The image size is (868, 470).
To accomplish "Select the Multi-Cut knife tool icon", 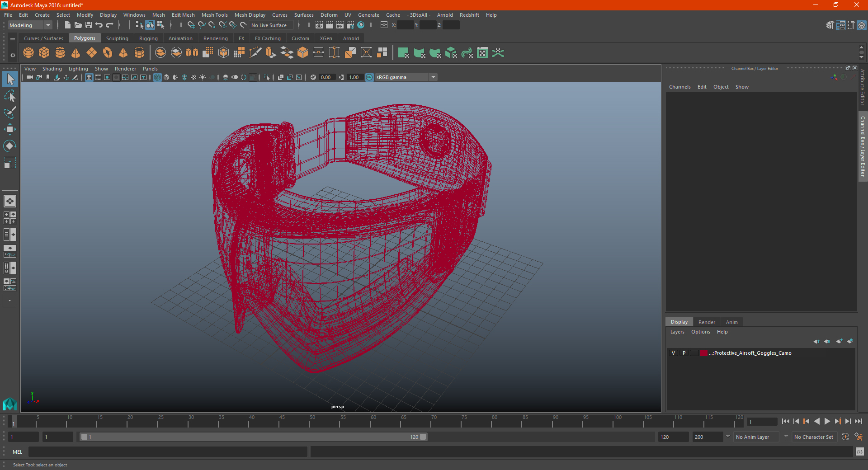I will coord(255,53).
